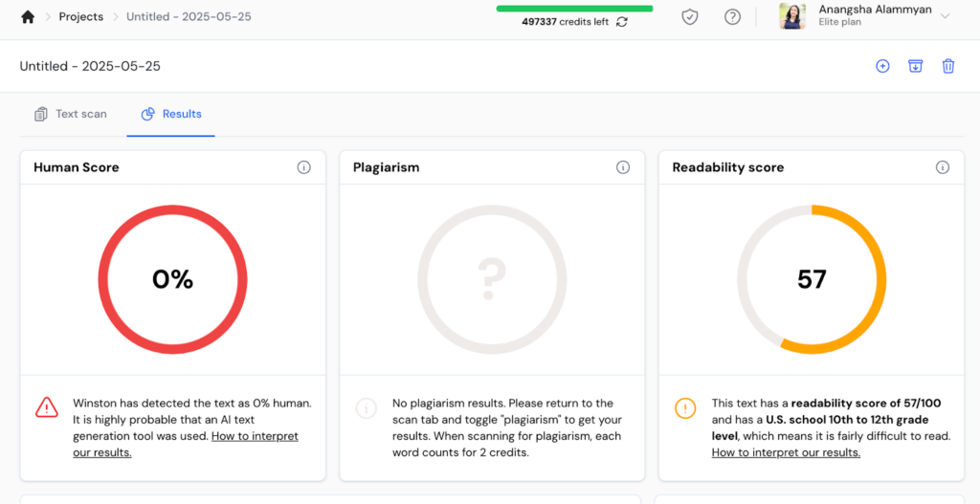980x504 pixels.
Task: Click the home icon in breadcrumb
Action: (28, 17)
